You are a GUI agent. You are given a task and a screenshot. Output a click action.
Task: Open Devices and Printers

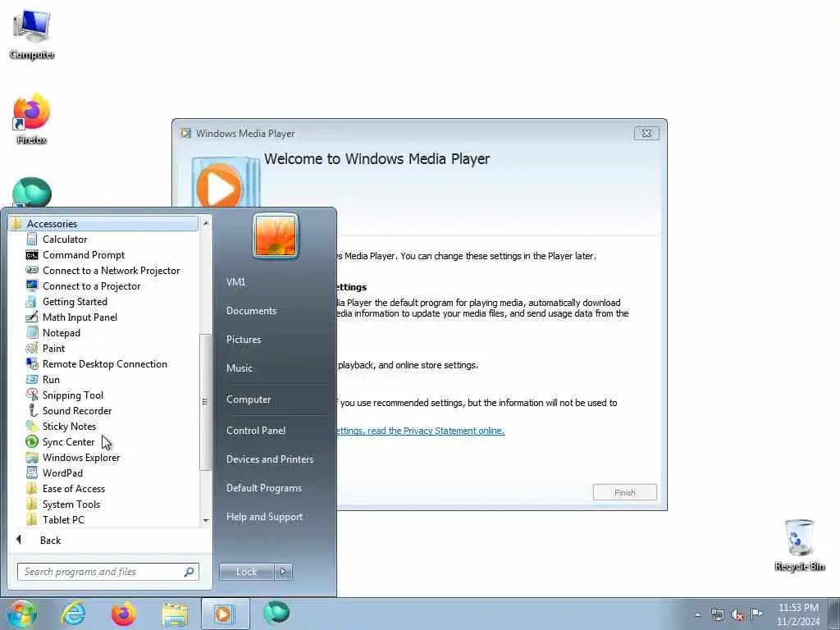click(269, 459)
